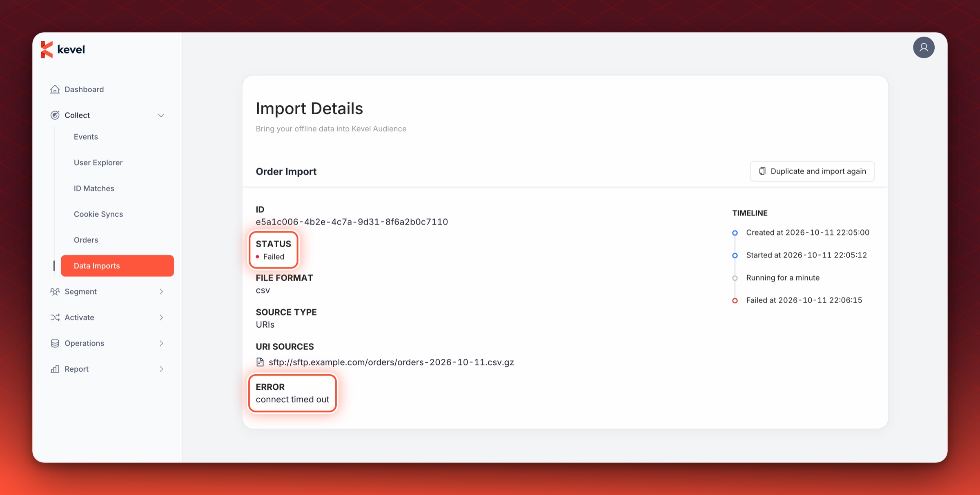Click 'Bring your offline data' subtitle

pyautogui.click(x=331, y=129)
